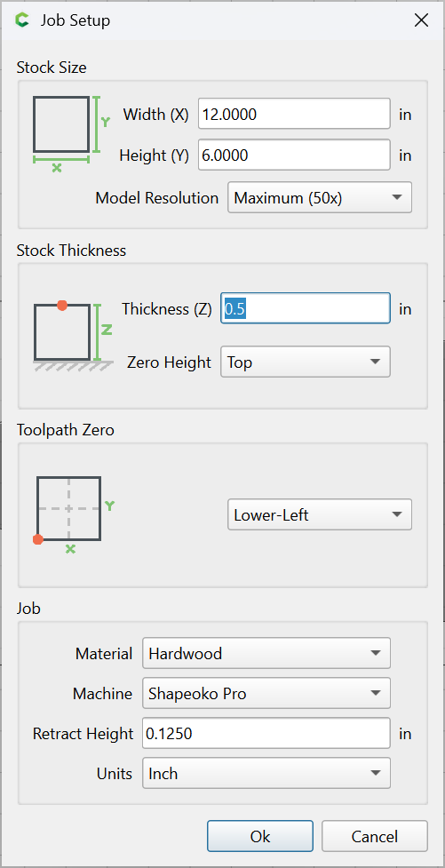This screenshot has height=868, width=445.
Task: Close the Job Setup dialog with X
Action: coord(421,20)
